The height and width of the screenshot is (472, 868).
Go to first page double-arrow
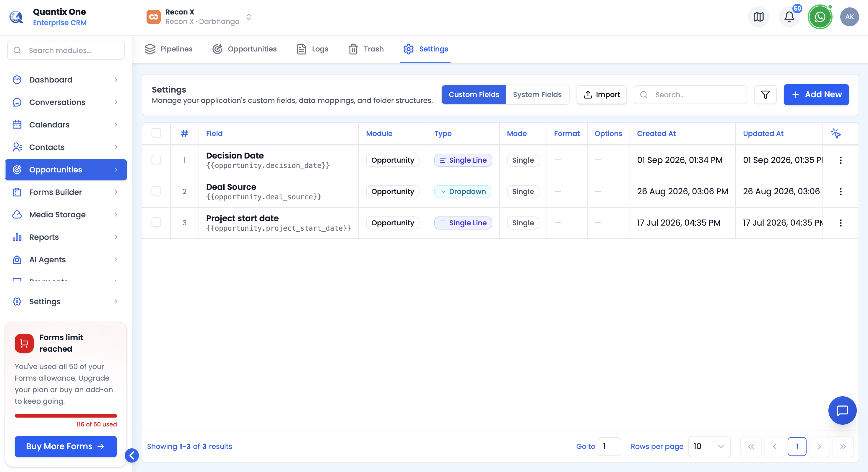[751, 447]
